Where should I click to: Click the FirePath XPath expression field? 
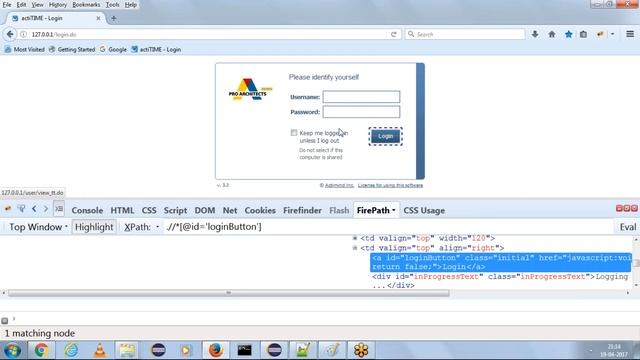[x=388, y=227]
